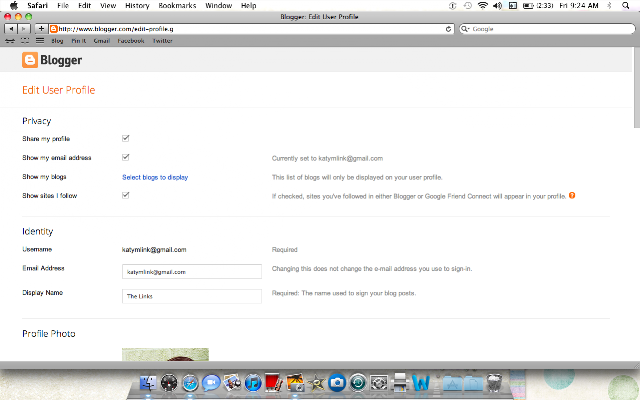Open Dashboard from the dock
This screenshot has height=400, width=640.
169,383
